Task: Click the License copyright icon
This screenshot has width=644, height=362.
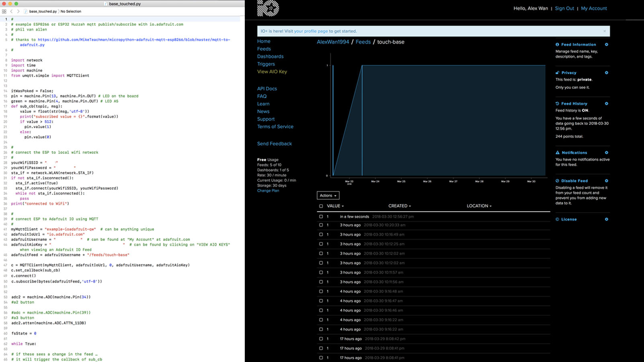Action: tap(557, 219)
